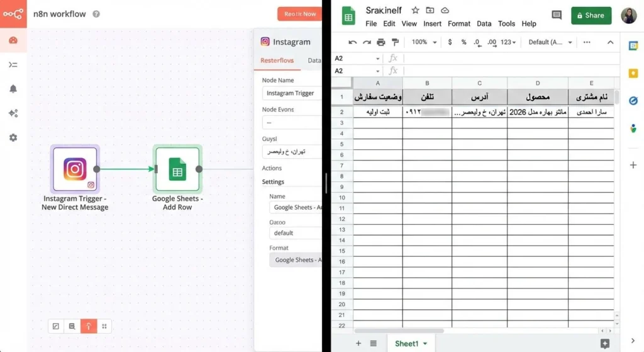Click the Share button
The image size is (644, 352).
click(591, 15)
